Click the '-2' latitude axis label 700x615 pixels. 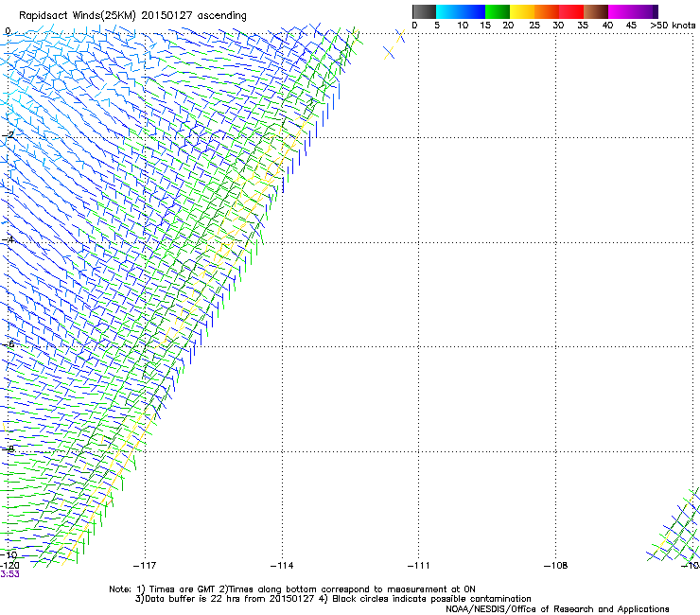point(8,135)
